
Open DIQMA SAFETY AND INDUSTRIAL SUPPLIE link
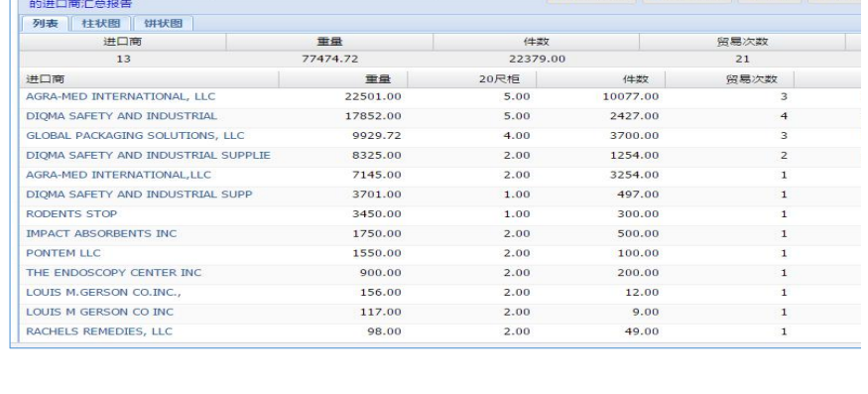149,155
